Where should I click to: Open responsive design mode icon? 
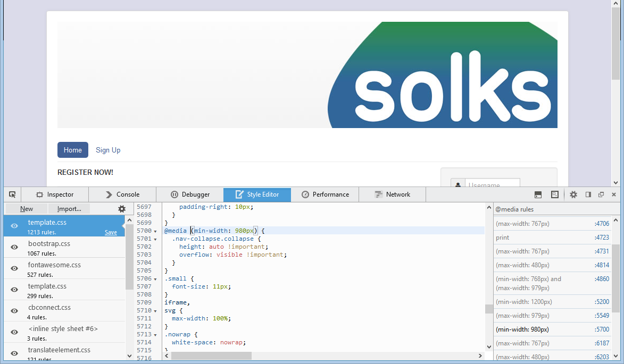point(555,194)
